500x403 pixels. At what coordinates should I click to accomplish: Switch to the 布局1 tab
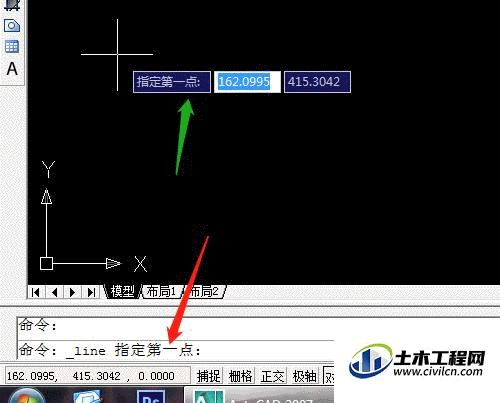(162, 292)
